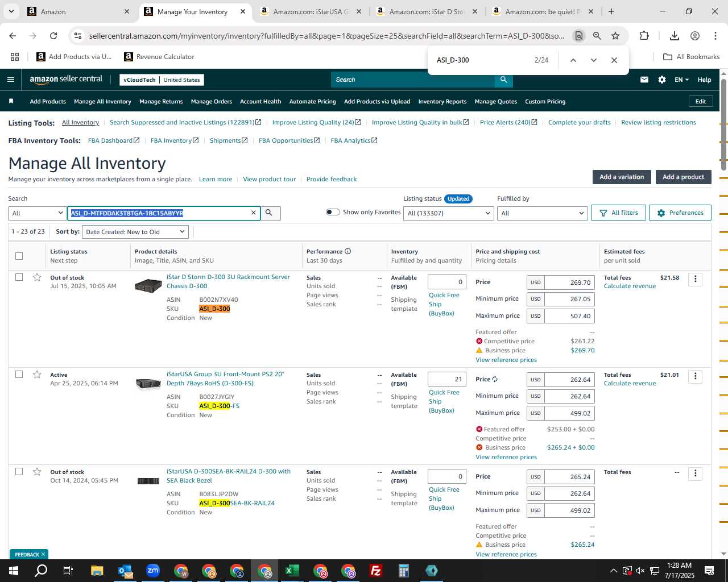This screenshot has height=582, width=728.
Task: Open Inventory Reports menu item
Action: coord(442,102)
